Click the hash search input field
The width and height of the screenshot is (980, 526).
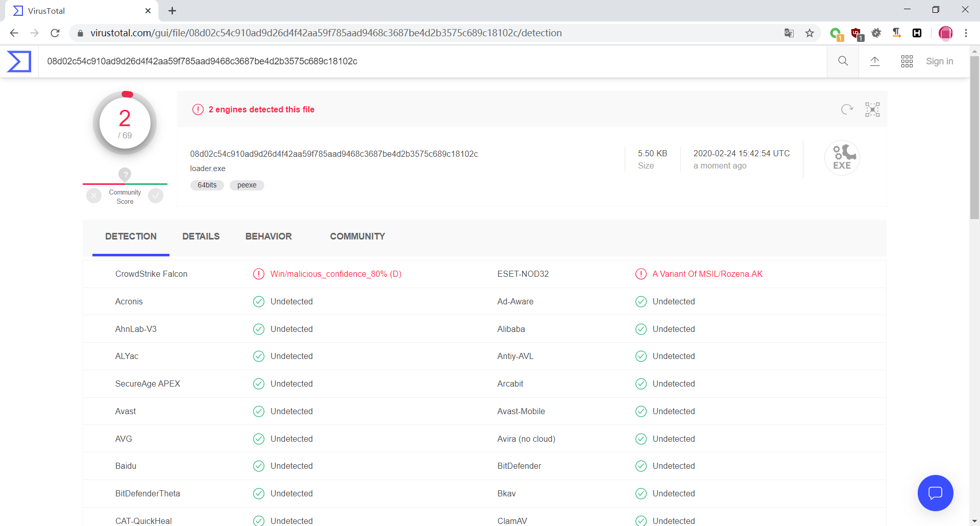(433, 61)
